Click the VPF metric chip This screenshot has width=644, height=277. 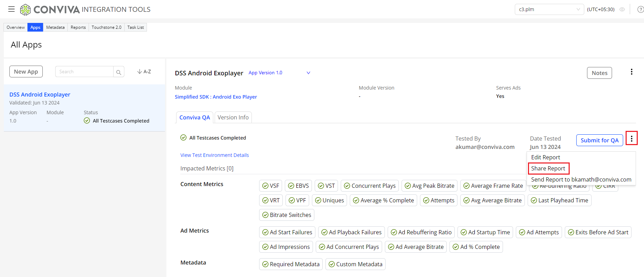297,200
